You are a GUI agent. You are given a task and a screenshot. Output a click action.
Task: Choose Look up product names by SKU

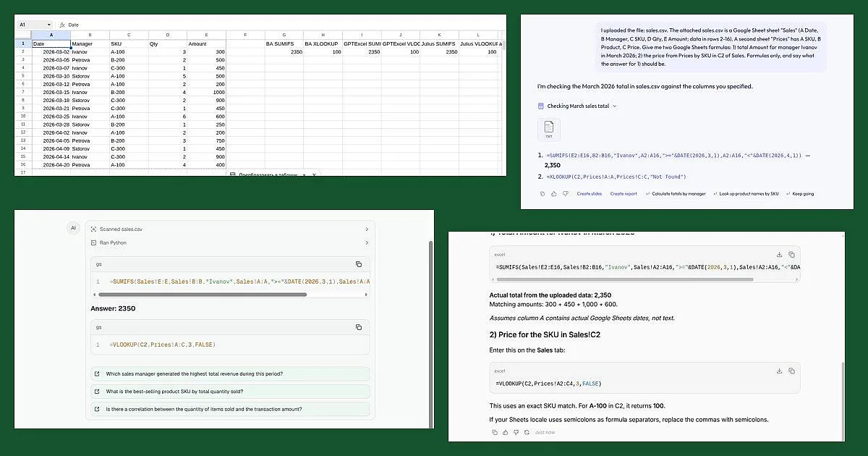pyautogui.click(x=745, y=194)
